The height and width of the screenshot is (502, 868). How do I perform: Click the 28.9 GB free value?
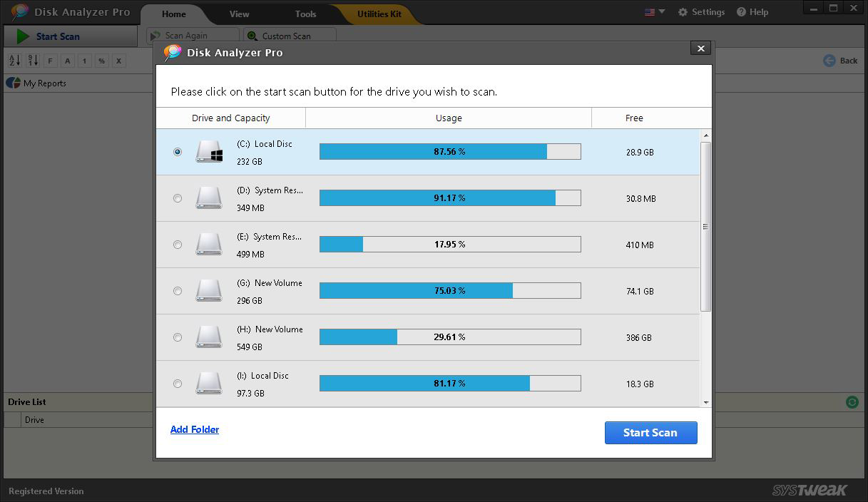click(x=640, y=153)
